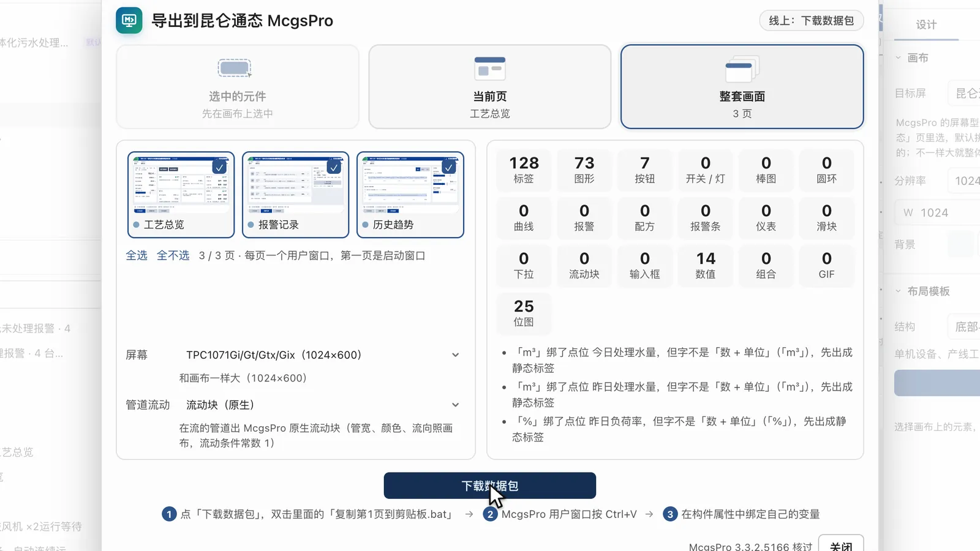
Task: Open the 屏幕 TPC1071Gi dropdown
Action: point(322,355)
